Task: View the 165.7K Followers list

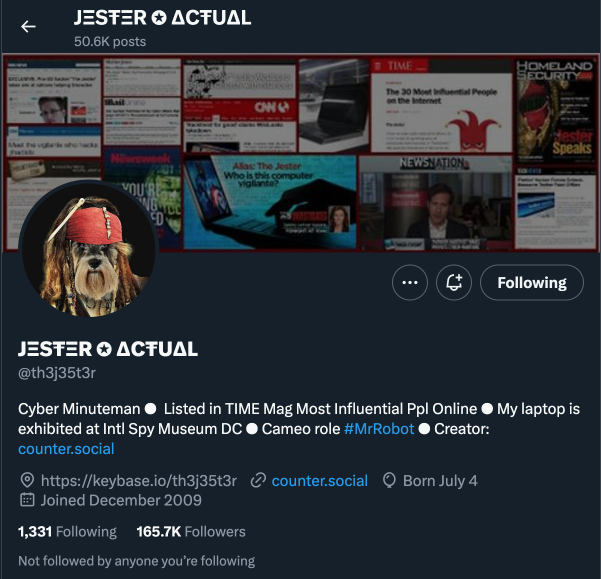Action: 191,532
